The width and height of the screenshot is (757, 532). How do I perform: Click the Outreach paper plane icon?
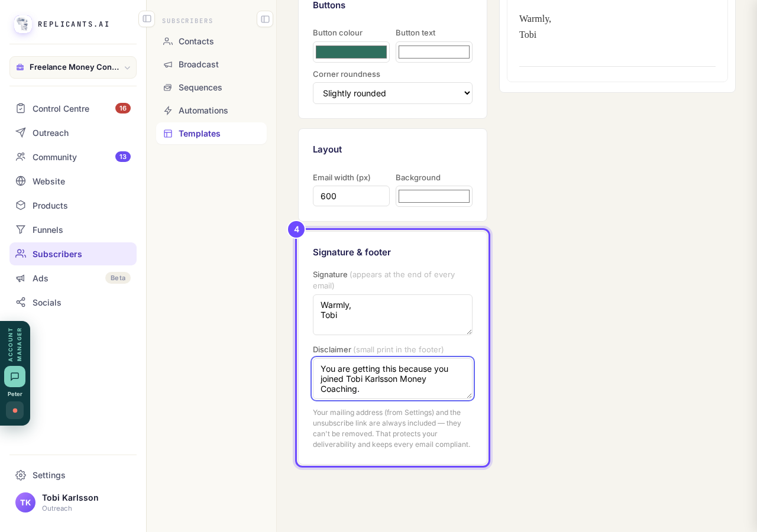point(21,132)
